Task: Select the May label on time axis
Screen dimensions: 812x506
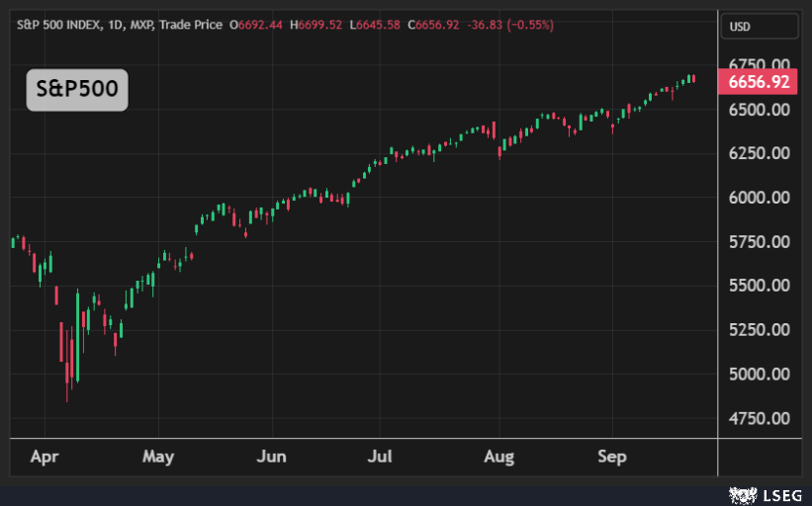Action: pyautogui.click(x=158, y=457)
